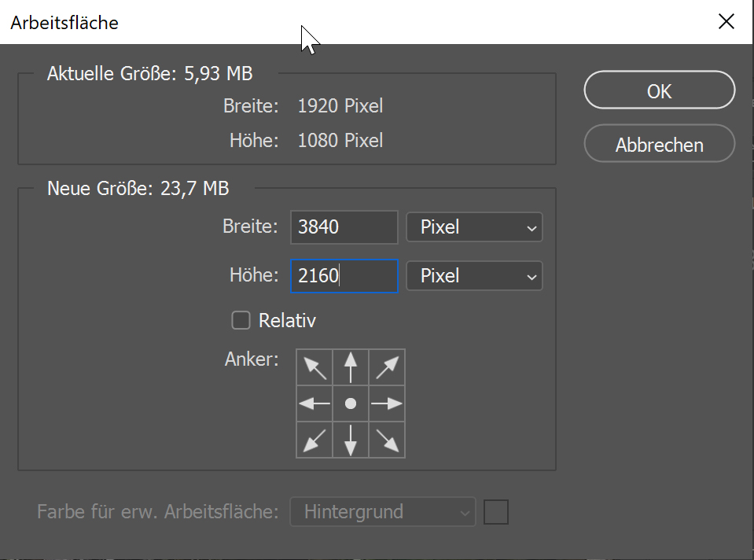Viewport: 754px width, 560px height.
Task: Set anchor to bottom-right arrow
Action: click(387, 440)
